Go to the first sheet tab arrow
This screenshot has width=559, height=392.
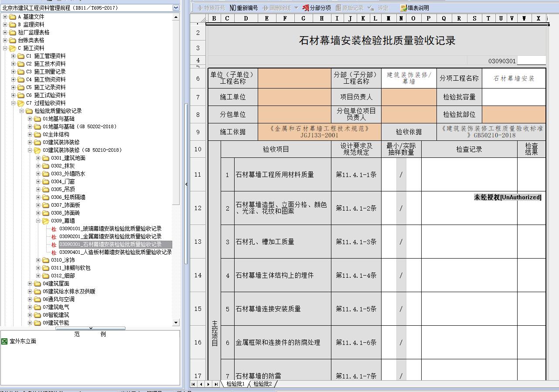point(194,384)
